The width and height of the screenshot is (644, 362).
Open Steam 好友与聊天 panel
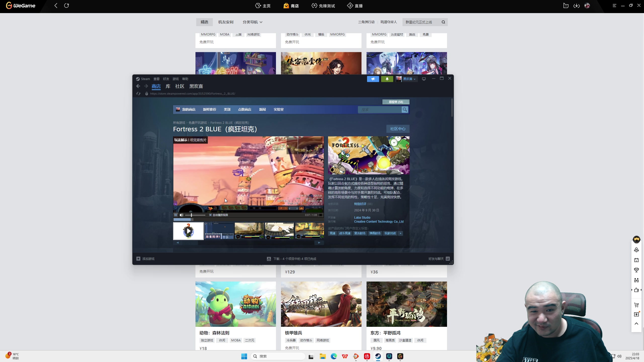tap(439, 259)
